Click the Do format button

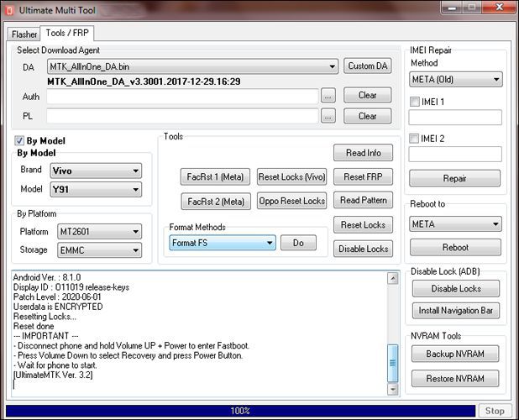[298, 243]
